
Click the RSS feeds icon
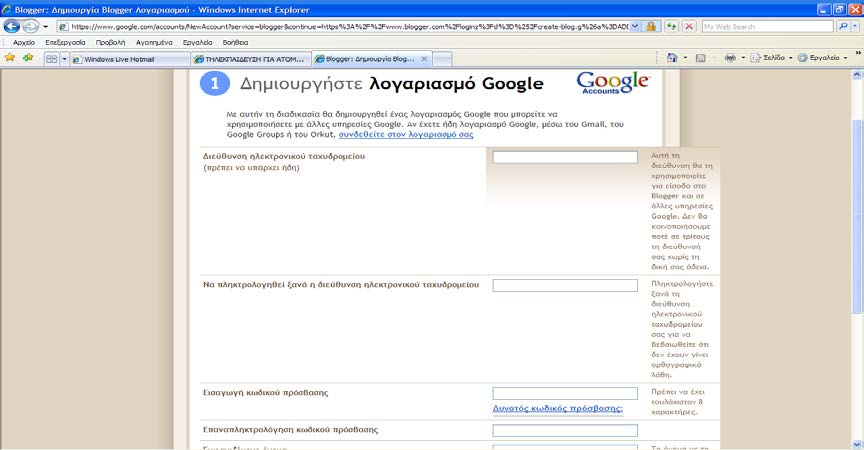[x=700, y=58]
